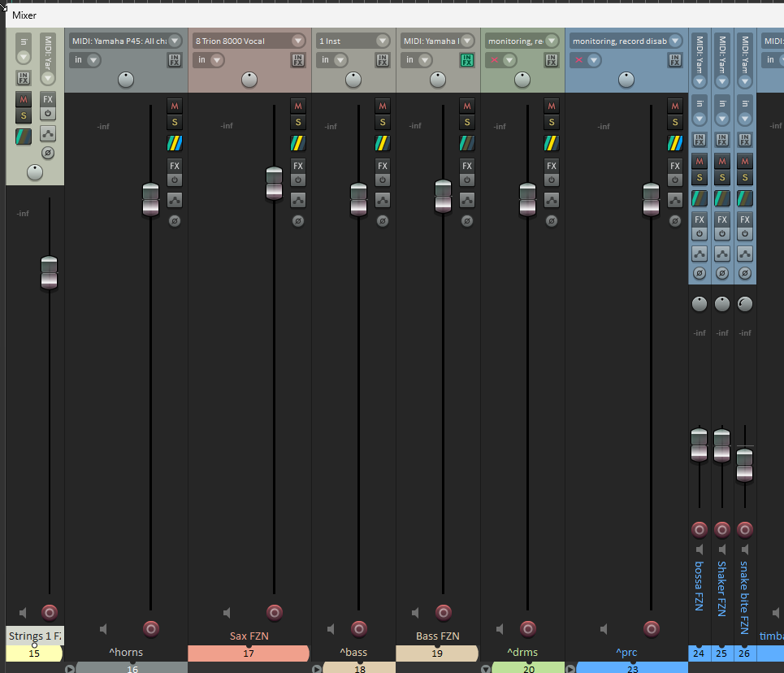Open red X record mode dropdown on ^drms
Viewport: 784px width, 673px height.
(501, 60)
